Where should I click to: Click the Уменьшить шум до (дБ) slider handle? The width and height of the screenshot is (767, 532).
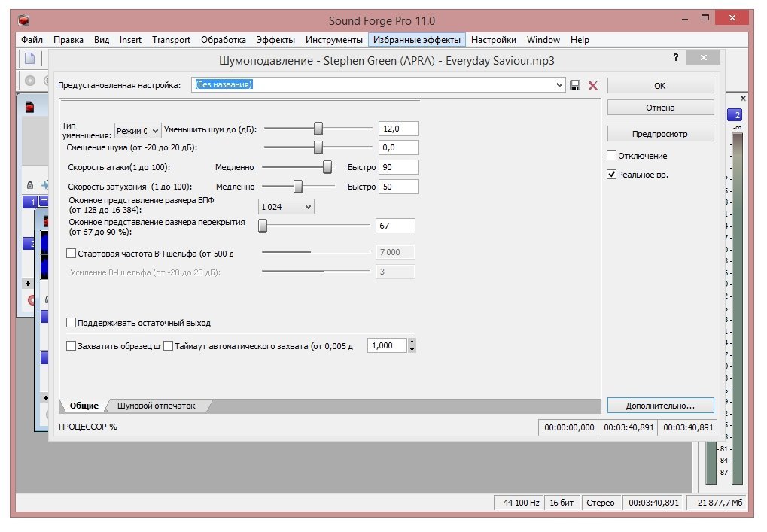tap(318, 129)
